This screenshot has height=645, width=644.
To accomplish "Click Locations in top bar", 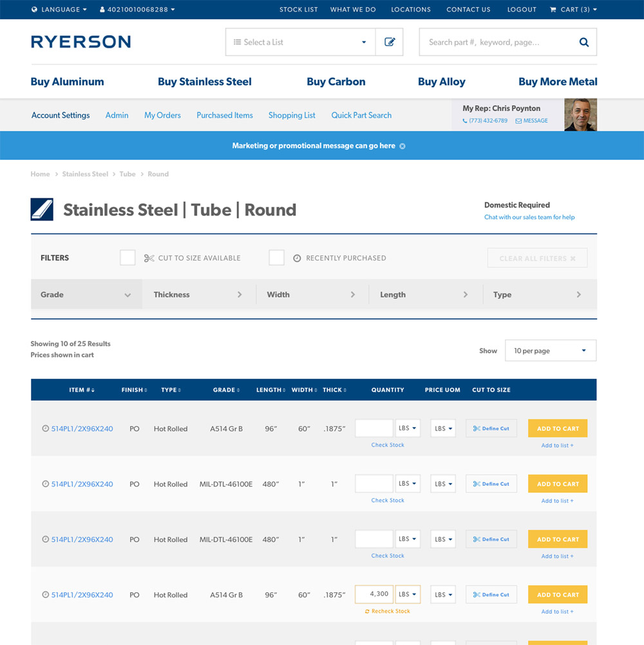I will tap(411, 10).
